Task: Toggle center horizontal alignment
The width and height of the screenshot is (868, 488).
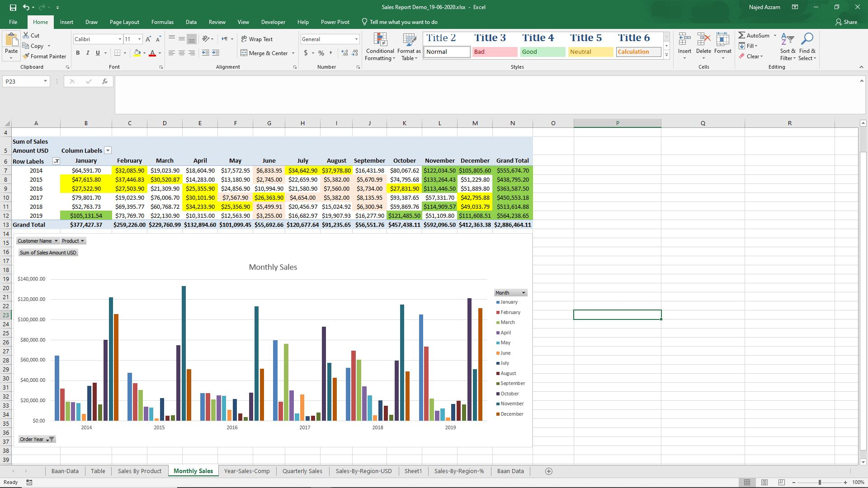Action: [181, 53]
